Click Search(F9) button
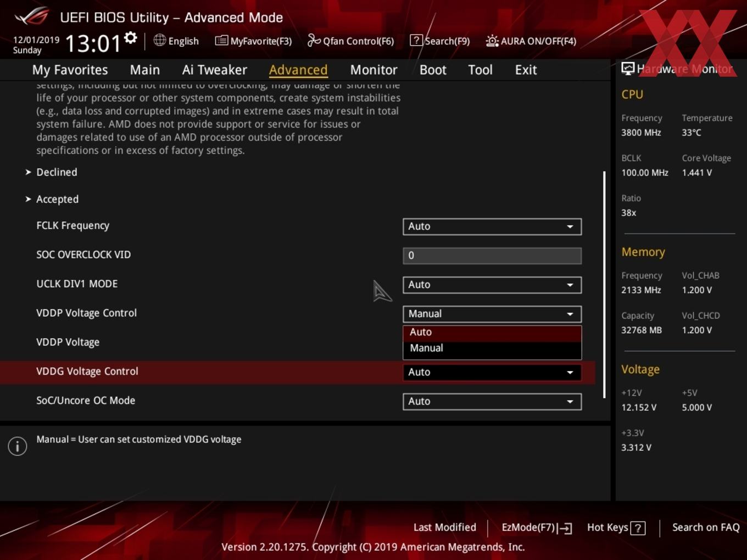This screenshot has height=560, width=747. (x=440, y=41)
